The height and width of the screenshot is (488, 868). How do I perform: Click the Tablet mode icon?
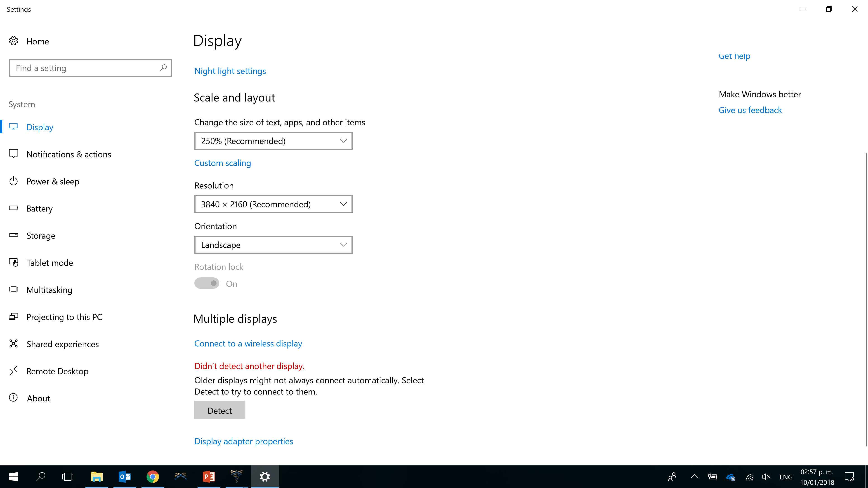pos(14,262)
